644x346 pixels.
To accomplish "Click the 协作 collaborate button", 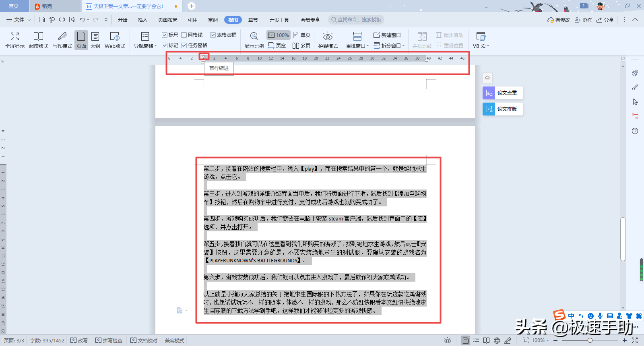I will [583, 20].
